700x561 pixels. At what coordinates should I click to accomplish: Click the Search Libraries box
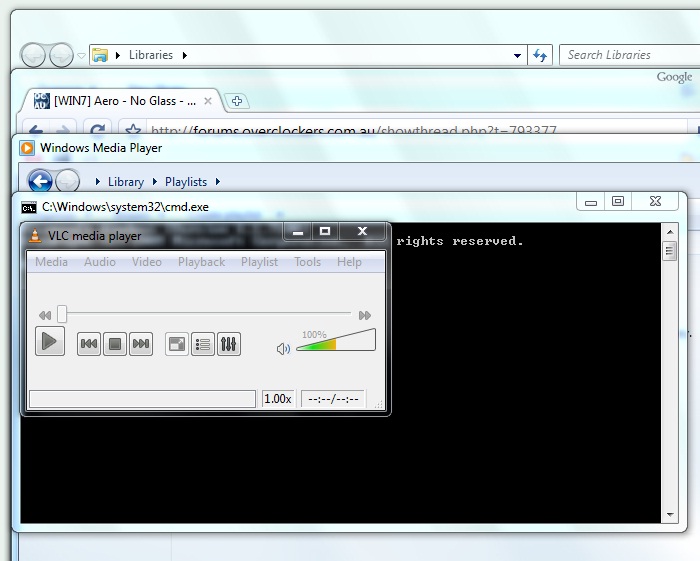click(629, 55)
